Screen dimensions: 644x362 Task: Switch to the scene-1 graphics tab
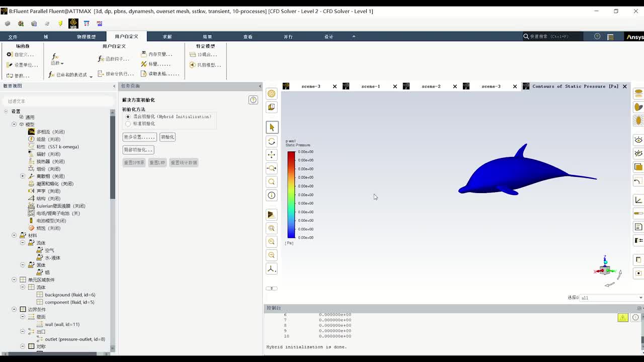coord(370,86)
